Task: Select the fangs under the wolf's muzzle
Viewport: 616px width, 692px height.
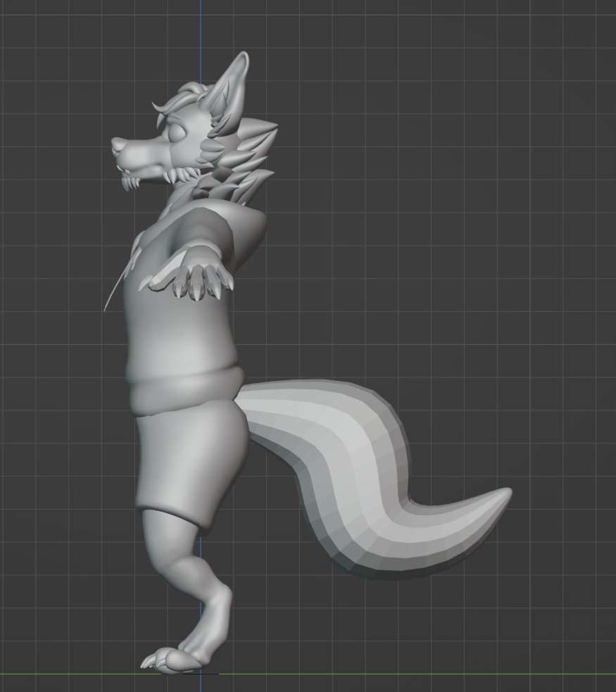Action: point(132,182)
